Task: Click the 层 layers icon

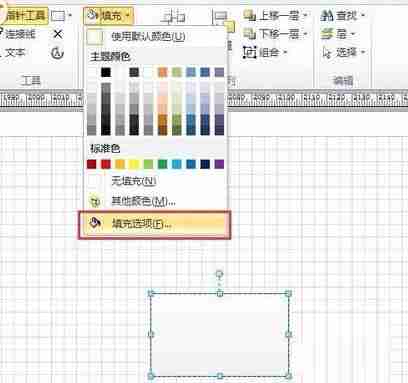Action: [327, 34]
